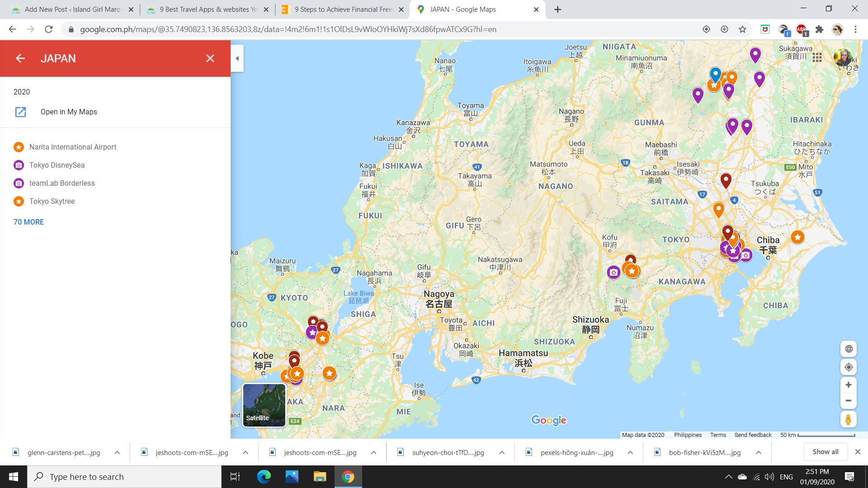Open in My Maps icon
The height and width of the screenshot is (488, 868).
coord(20,112)
